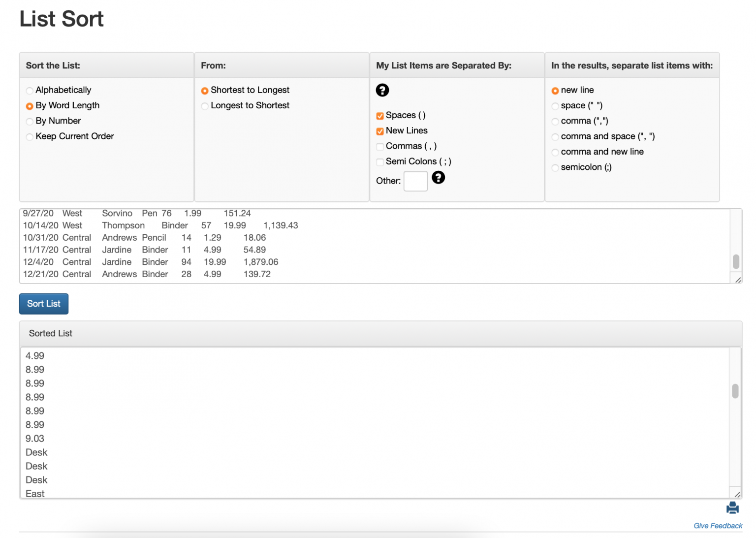Click the 4.99 entry in sorted list
Image resolution: width=756 pixels, height=538 pixels.
click(35, 356)
